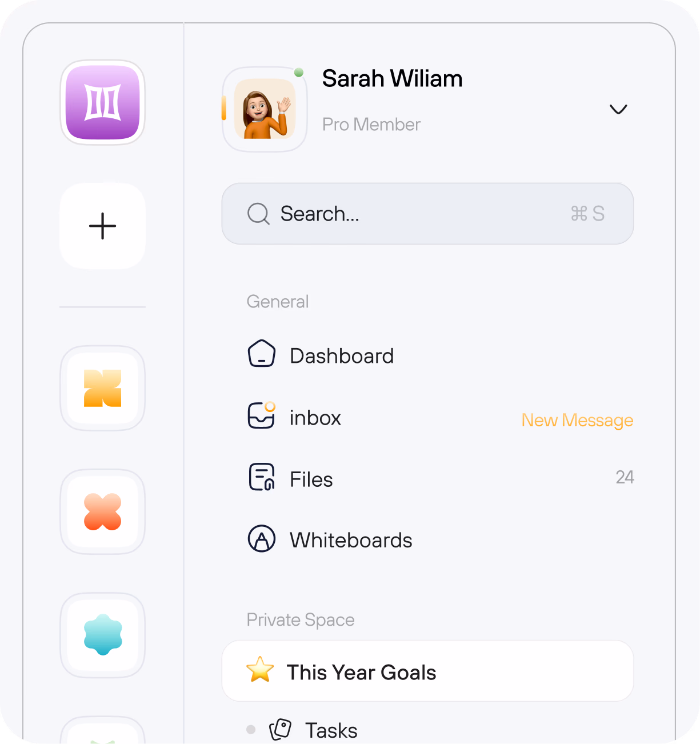Click Sarah Wiliam's avatar picture
The width and height of the screenshot is (700, 744).
pos(265,109)
